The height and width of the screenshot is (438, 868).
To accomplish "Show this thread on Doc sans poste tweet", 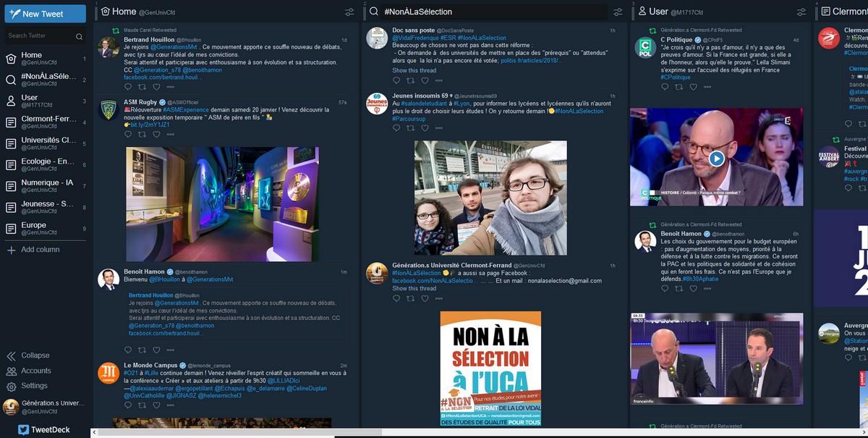I will [x=414, y=70].
